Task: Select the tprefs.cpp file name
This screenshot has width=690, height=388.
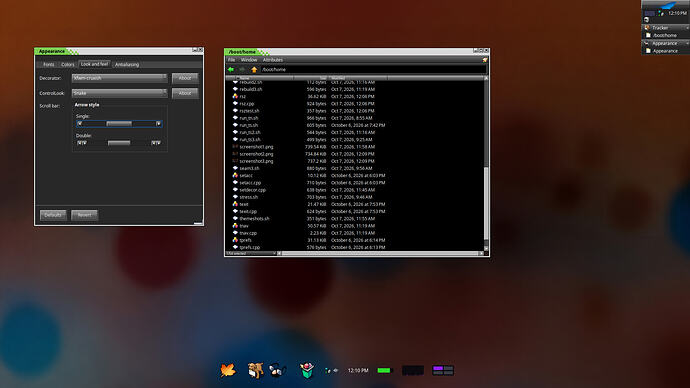Action: [250, 247]
